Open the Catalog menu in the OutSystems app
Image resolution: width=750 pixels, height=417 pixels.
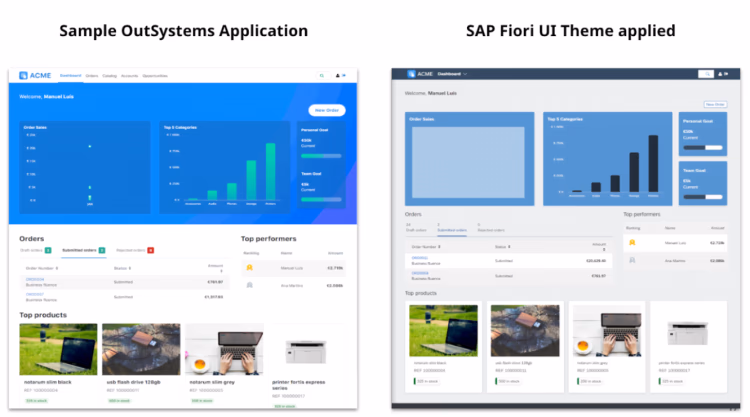tap(110, 76)
